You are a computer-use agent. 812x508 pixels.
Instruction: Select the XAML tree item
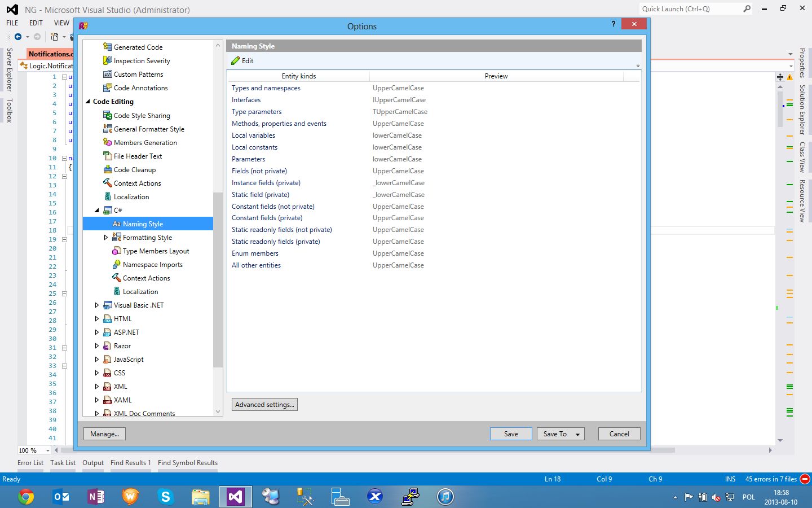coord(123,400)
